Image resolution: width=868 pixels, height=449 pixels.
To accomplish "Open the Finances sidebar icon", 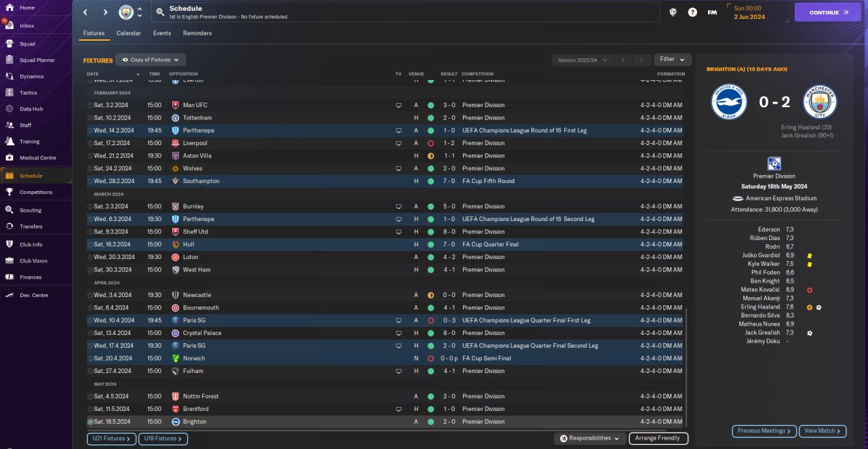I will point(9,277).
